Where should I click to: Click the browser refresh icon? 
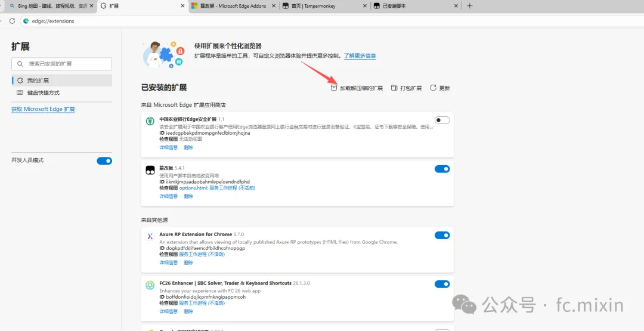click(12, 21)
